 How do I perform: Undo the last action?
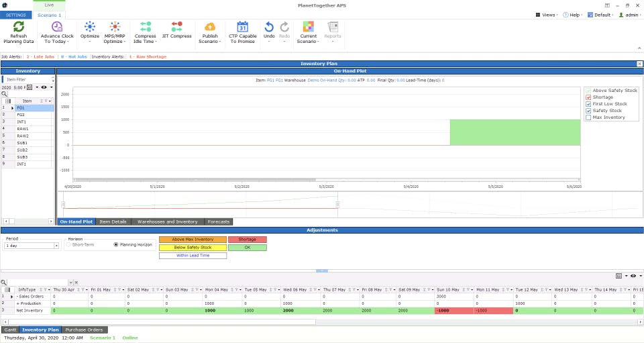[269, 27]
